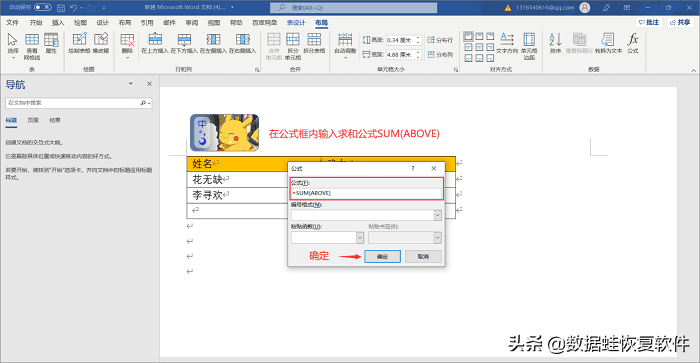Switch to the 引用 (References) tab
The image size is (700, 363).
tap(147, 22)
